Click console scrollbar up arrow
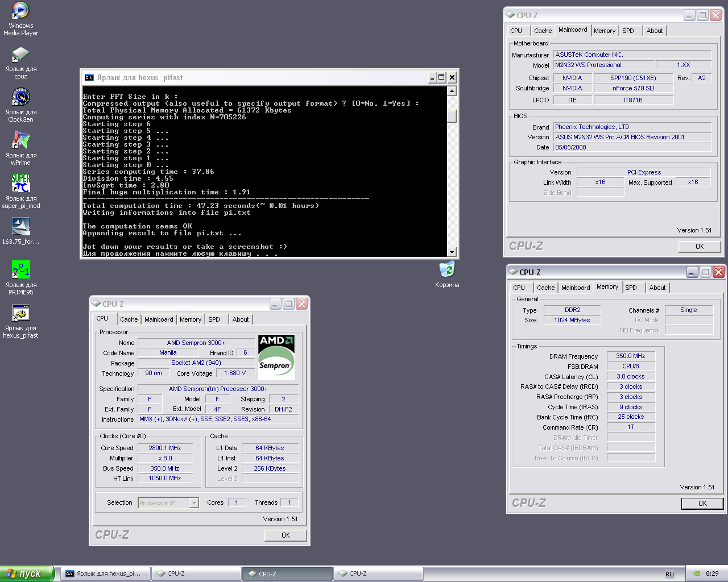The image size is (728, 582). (452, 91)
